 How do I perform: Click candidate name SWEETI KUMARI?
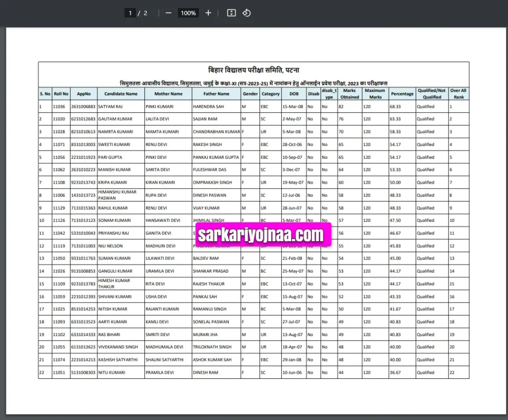pyautogui.click(x=114, y=144)
